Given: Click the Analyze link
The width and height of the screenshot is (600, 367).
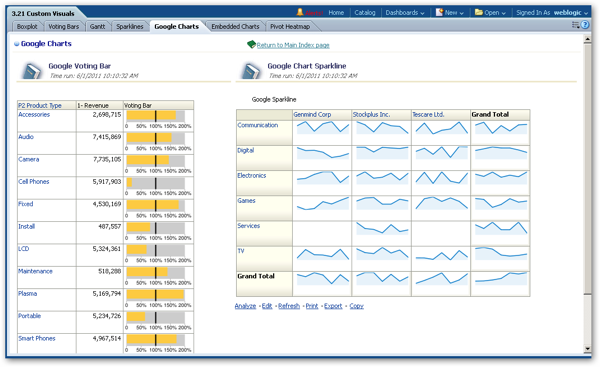Looking at the screenshot, I should [245, 306].
